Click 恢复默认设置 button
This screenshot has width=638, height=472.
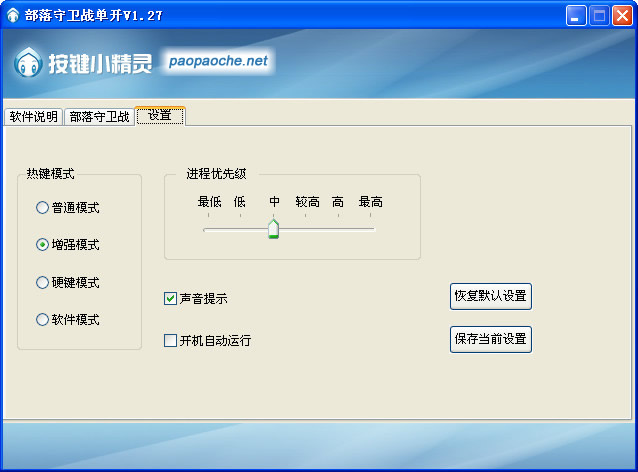491,296
